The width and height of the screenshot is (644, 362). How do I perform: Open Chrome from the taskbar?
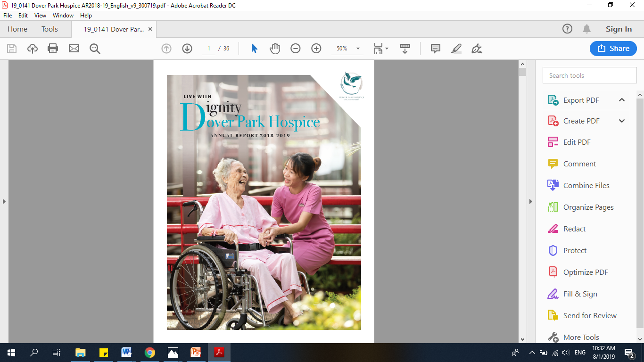(150, 353)
